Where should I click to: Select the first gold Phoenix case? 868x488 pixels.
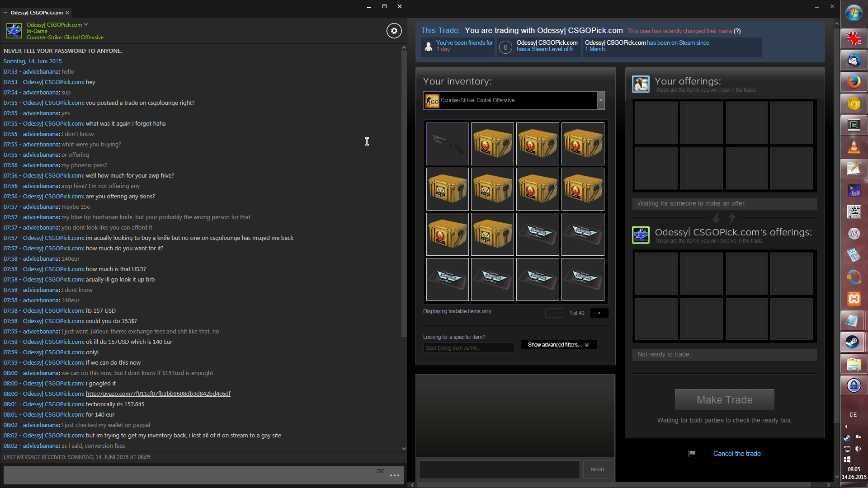click(492, 144)
